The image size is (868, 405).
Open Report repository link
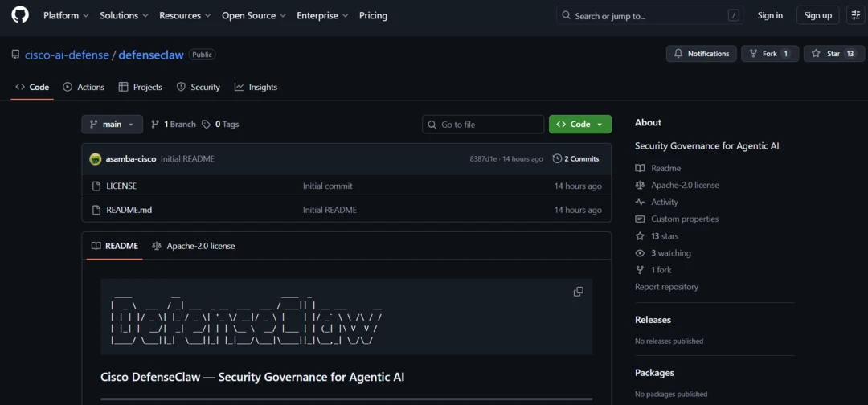[x=666, y=287]
